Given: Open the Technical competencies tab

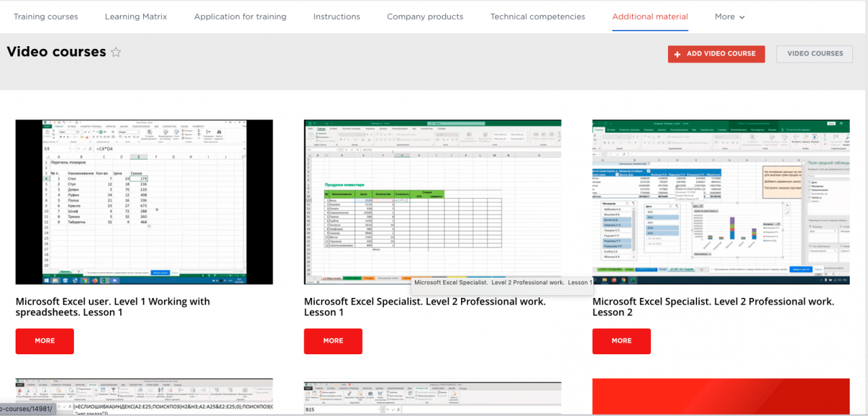Looking at the screenshot, I should (x=538, y=16).
